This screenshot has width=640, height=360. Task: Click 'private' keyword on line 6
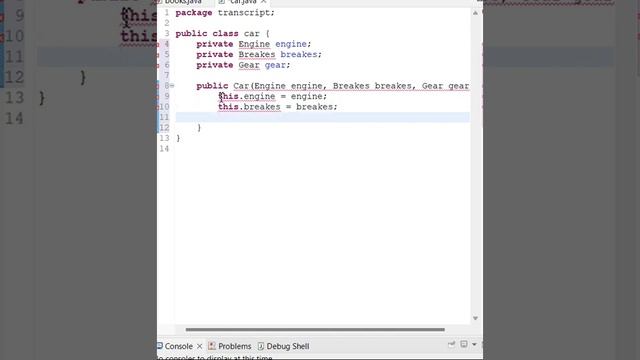[x=215, y=65]
